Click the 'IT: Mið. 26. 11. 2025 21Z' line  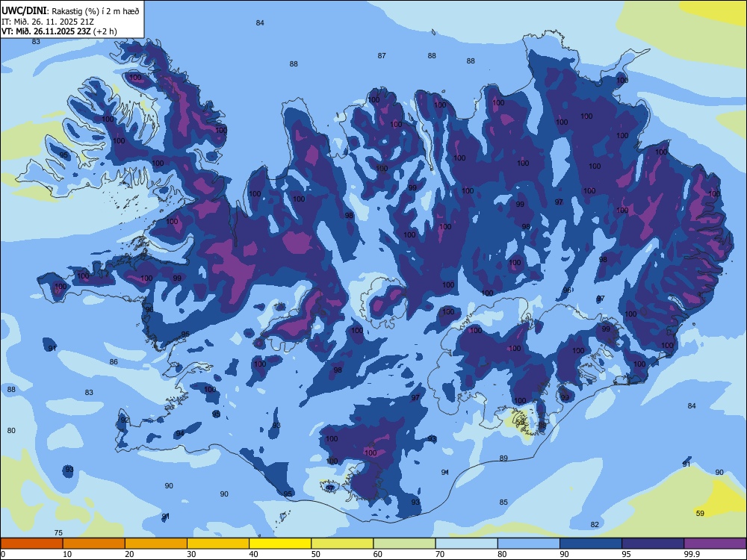tap(48, 22)
